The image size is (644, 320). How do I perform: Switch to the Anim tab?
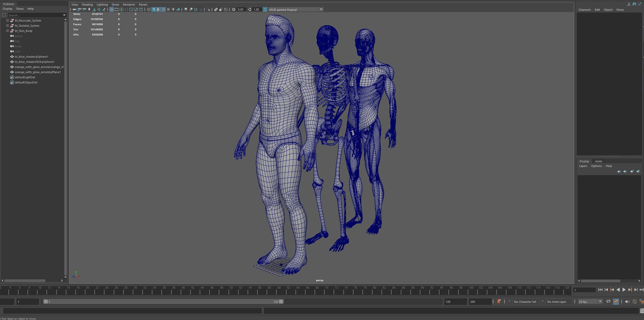598,161
